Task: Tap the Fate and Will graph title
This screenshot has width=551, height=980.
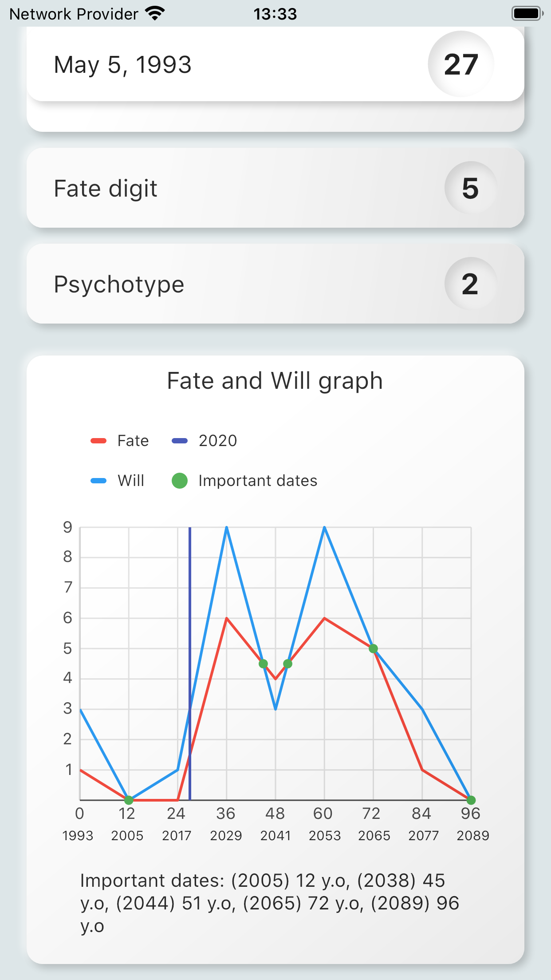Action: [x=275, y=381]
